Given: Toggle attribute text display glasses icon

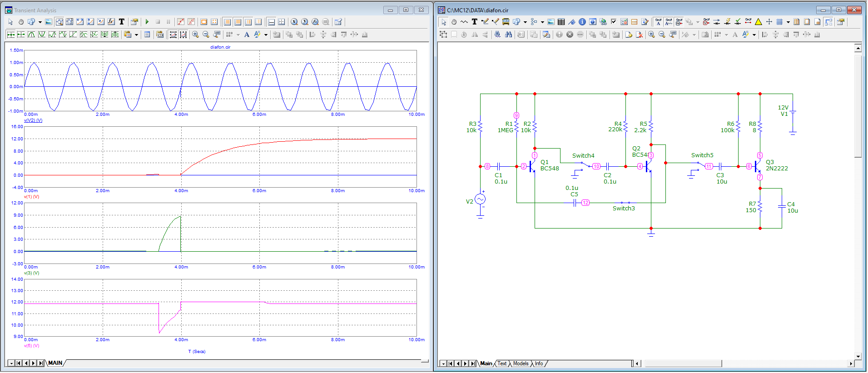Looking at the screenshot, I should click(x=658, y=22).
